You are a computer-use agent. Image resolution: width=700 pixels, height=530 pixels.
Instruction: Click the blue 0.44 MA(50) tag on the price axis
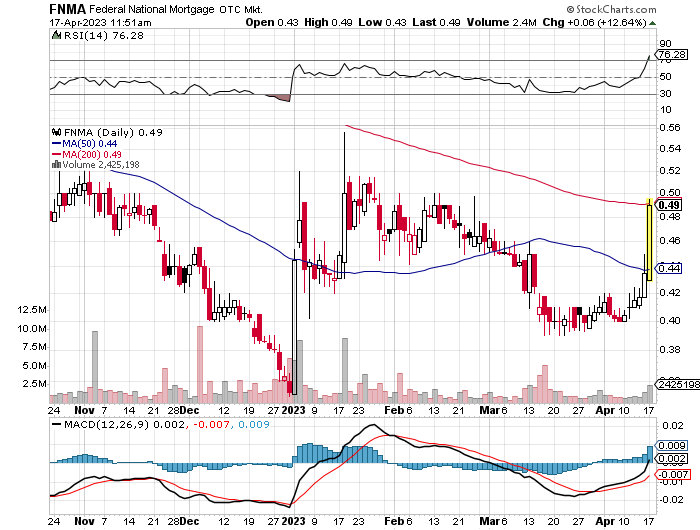(x=669, y=268)
